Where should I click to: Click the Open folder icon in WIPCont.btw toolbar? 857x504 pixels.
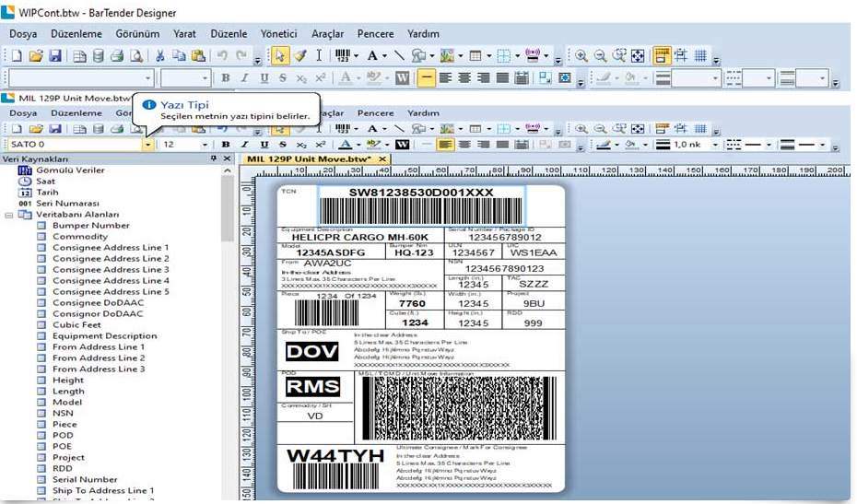pos(36,56)
